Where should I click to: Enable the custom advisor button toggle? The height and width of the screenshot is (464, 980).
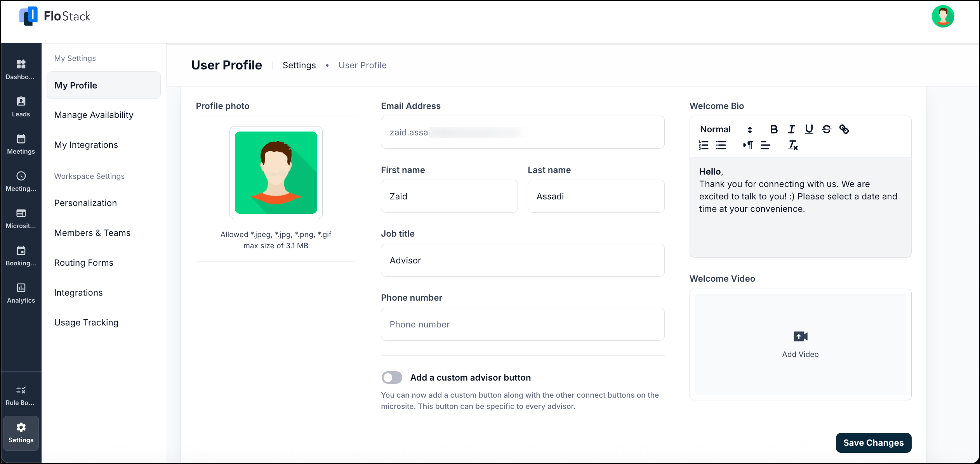point(392,377)
